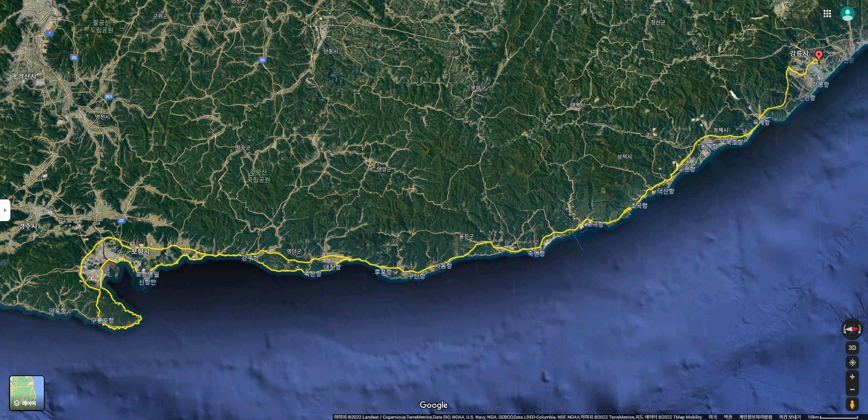The width and height of the screenshot is (868, 420).
Task: Click the route 30 highway shield
Action: click(x=263, y=60)
